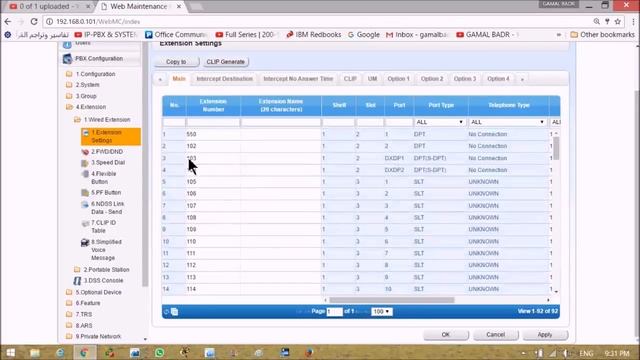
Task: Open WhatsApp from the taskbar
Action: [160, 352]
